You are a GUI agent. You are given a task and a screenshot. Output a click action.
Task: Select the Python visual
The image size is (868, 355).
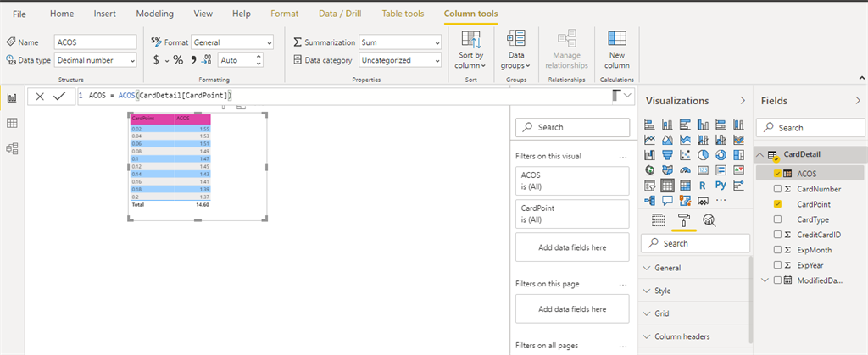721,186
